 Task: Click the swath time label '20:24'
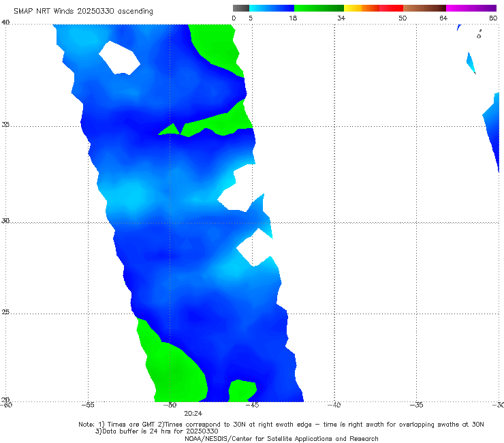click(x=193, y=414)
